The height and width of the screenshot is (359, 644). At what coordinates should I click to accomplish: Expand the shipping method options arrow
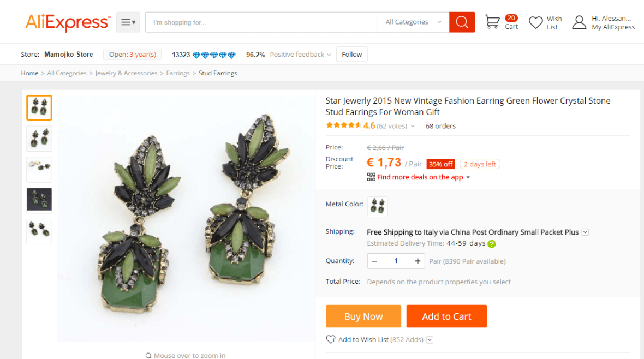585,232
